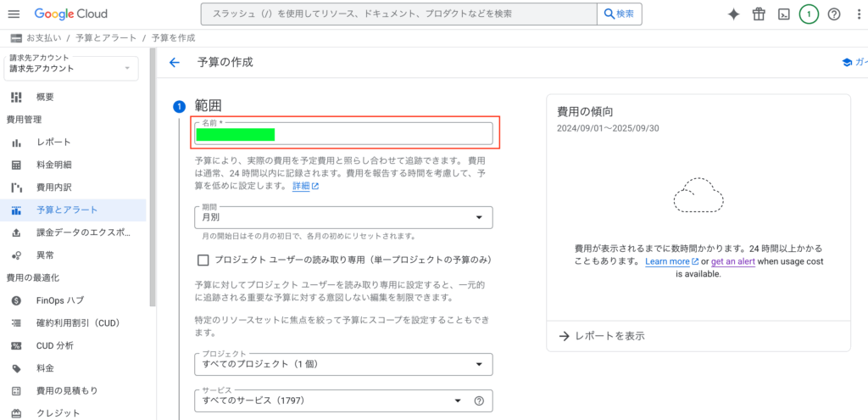Open the 期間 月別 dropdown
868x420 pixels.
[x=343, y=218]
